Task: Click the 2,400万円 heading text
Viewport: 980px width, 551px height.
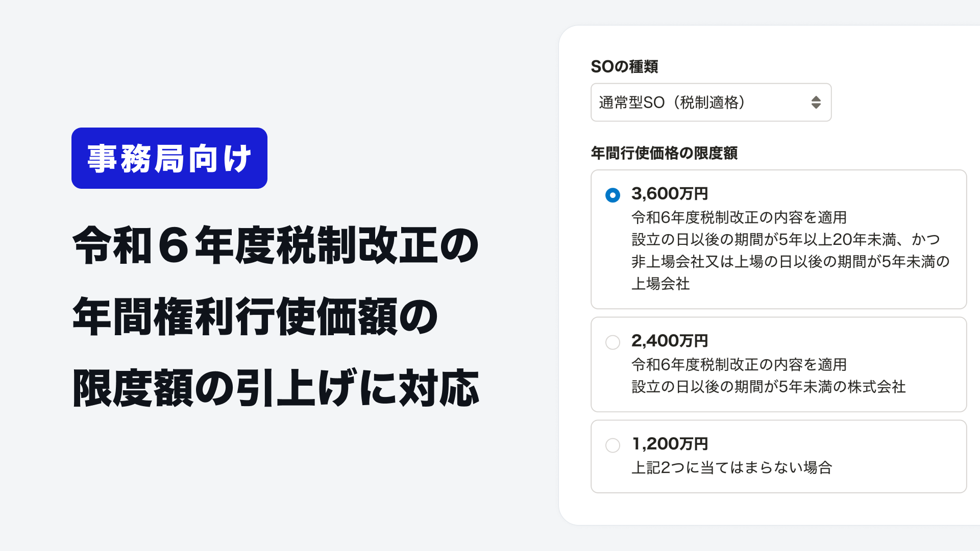Action: point(670,340)
